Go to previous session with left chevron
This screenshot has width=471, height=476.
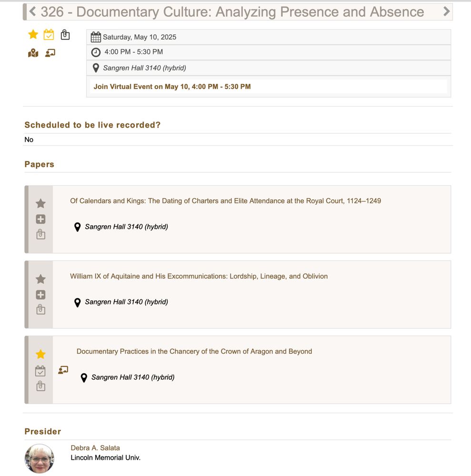(x=32, y=11)
